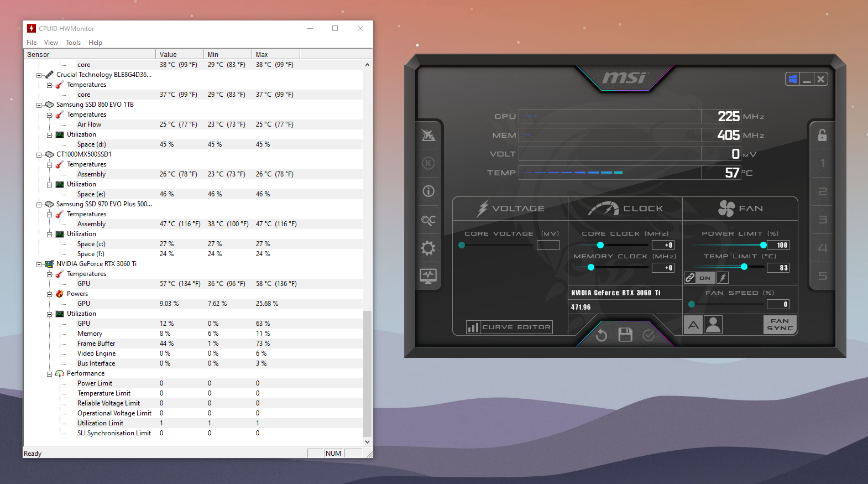The height and width of the screenshot is (484, 868).
Task: Click the Powers flame icon in HWMonitor
Action: (x=60, y=294)
